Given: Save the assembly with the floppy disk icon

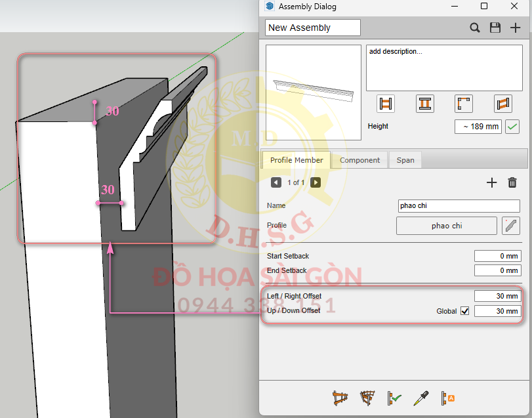Looking at the screenshot, I should tap(495, 28).
